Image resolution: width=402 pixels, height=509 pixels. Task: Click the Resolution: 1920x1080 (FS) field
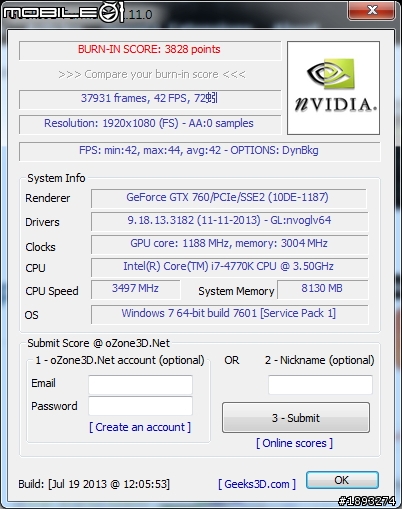pos(150,124)
